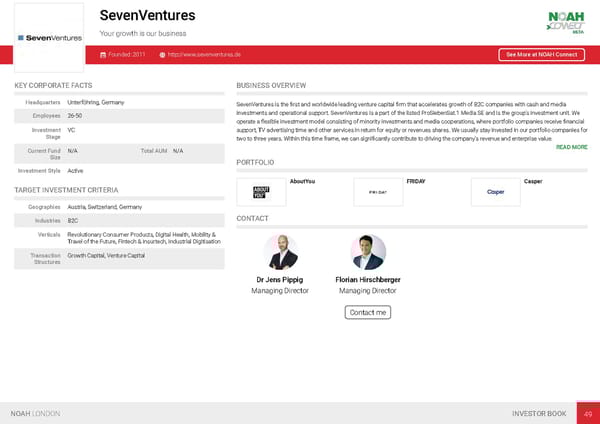Click the AboutYou portfolio name label
The height and width of the screenshot is (424, 600).
coord(302,181)
